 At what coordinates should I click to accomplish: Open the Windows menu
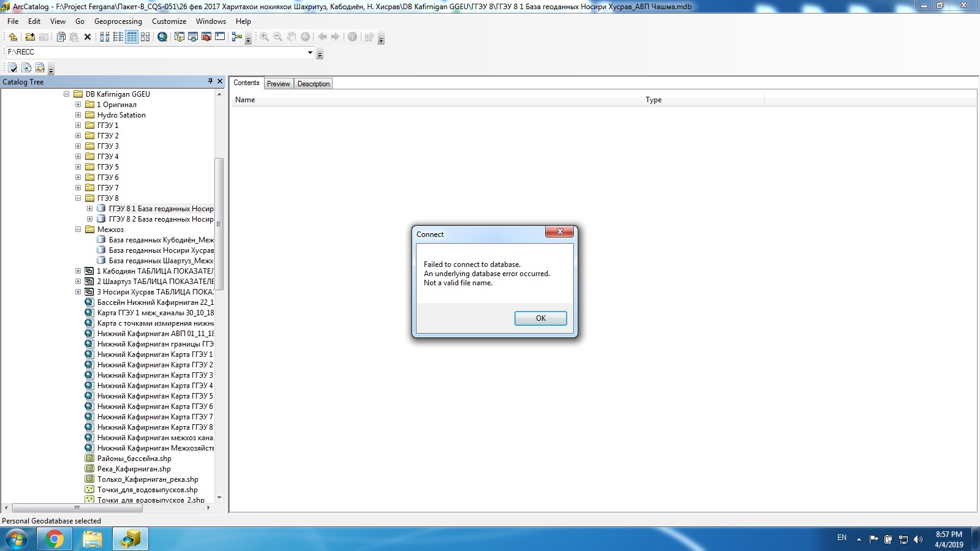point(211,21)
